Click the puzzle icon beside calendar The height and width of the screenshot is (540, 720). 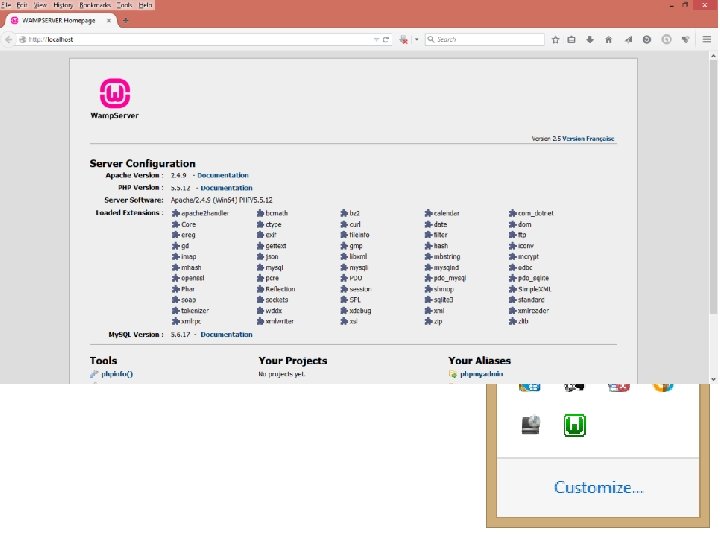[428, 213]
